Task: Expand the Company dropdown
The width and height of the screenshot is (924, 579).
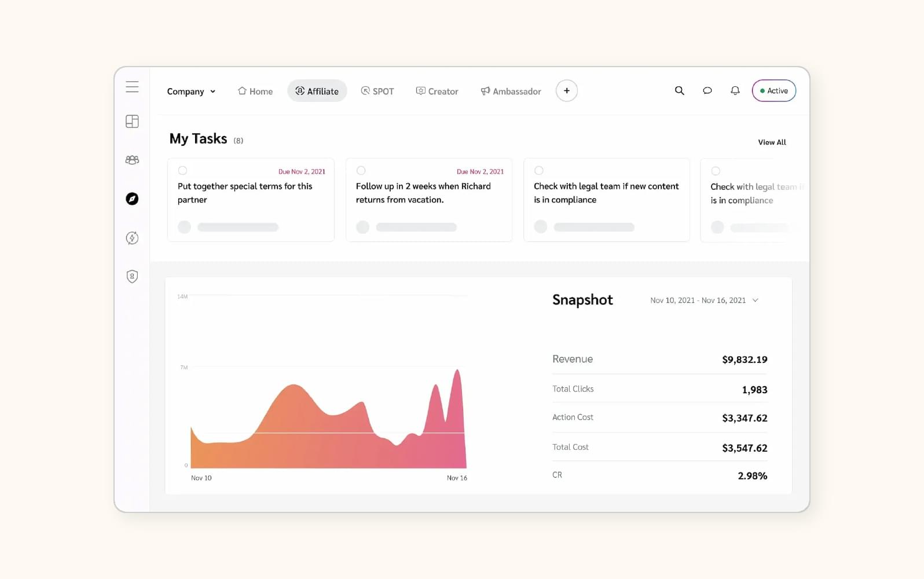Action: pos(191,91)
